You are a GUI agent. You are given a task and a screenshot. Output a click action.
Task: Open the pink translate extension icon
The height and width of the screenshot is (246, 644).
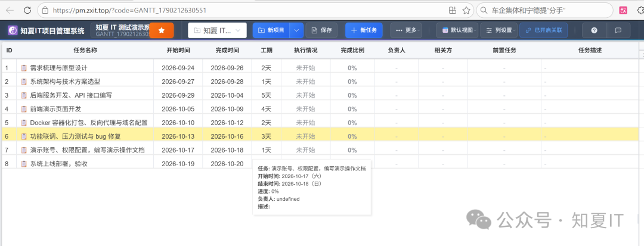pyautogui.click(x=623, y=10)
